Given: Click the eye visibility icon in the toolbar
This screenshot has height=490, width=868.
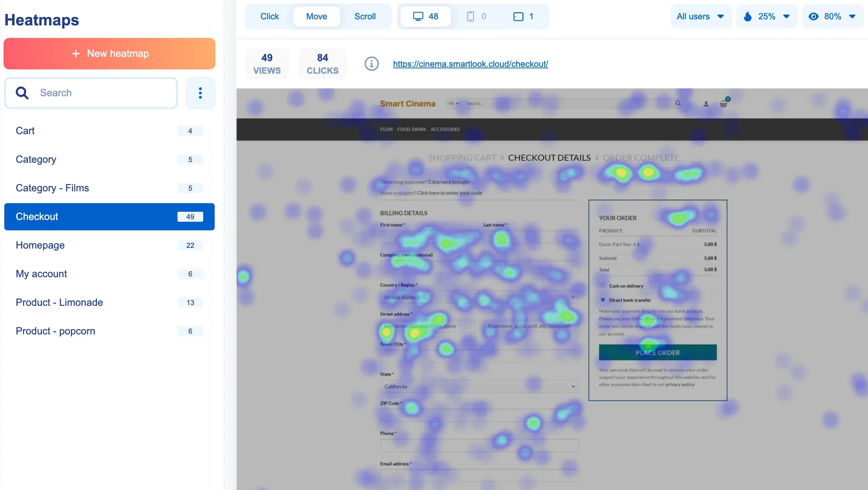Looking at the screenshot, I should tap(813, 16).
